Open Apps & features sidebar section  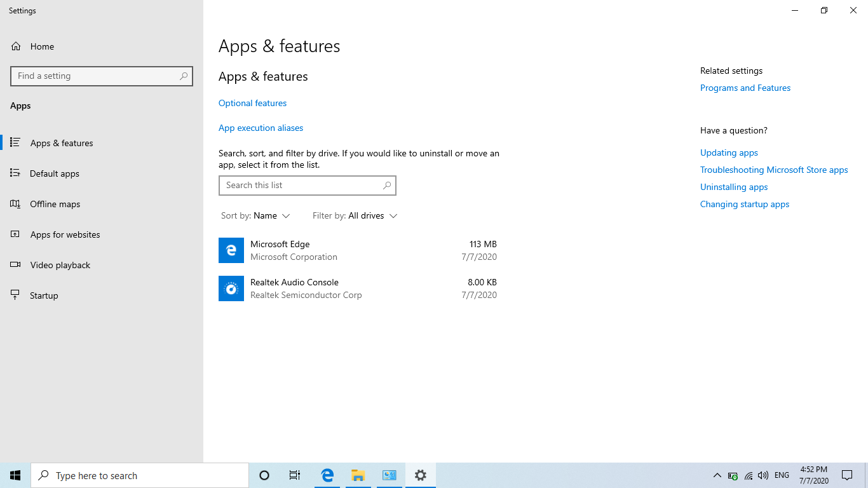tap(102, 143)
